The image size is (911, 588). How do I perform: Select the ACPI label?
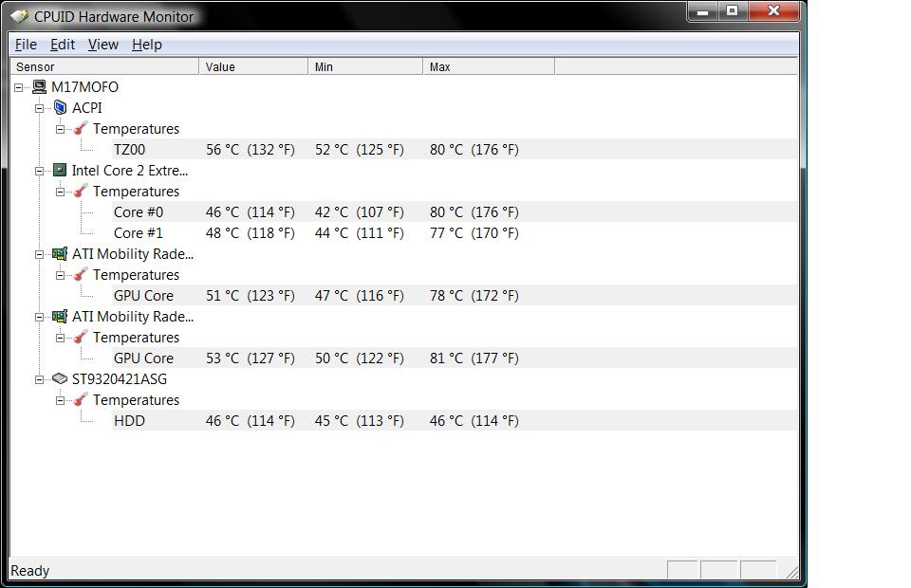tap(87, 108)
